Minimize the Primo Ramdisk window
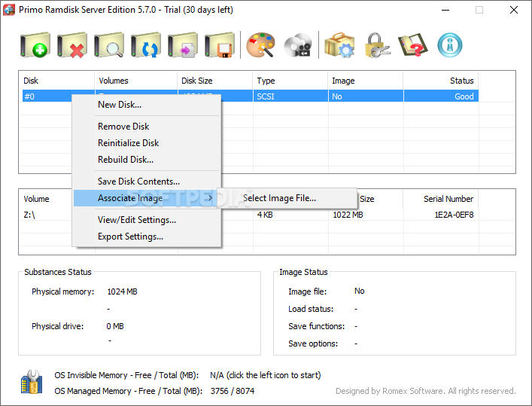 (x=445, y=10)
